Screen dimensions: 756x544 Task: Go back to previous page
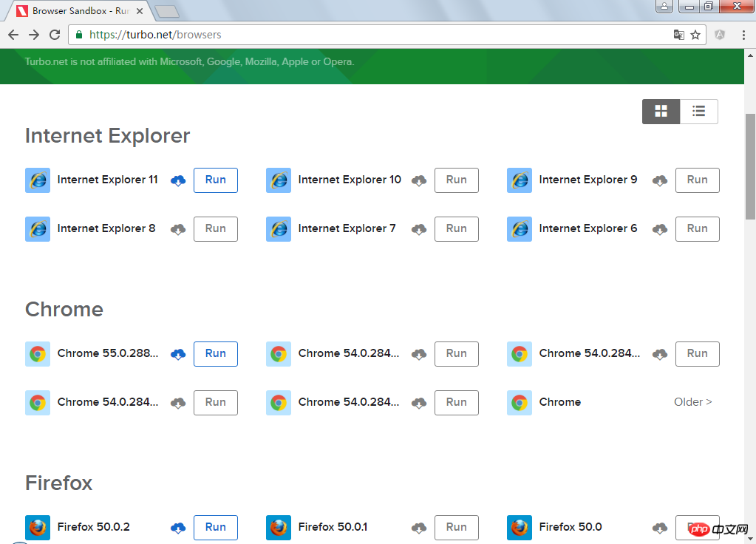coord(13,35)
